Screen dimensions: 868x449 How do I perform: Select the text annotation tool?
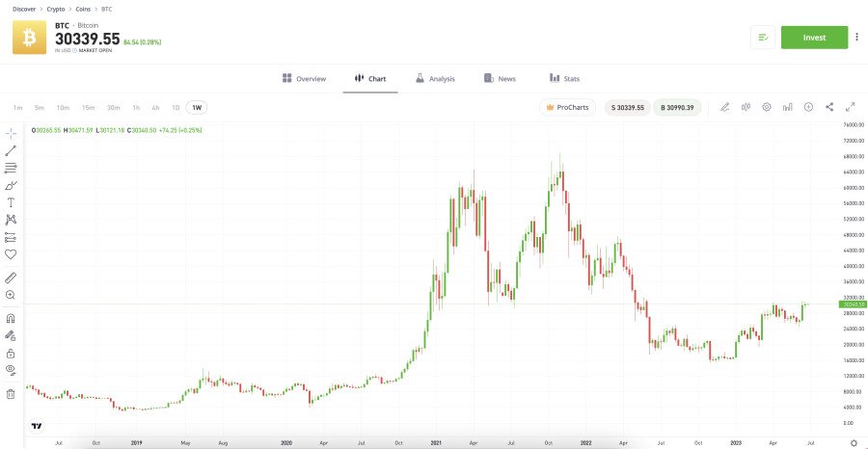pyautogui.click(x=11, y=202)
